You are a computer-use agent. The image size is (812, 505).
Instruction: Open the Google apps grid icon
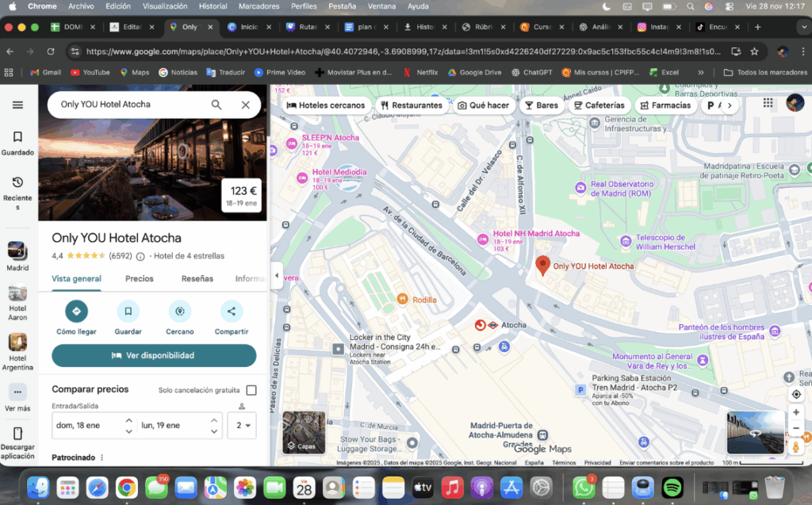(x=768, y=103)
